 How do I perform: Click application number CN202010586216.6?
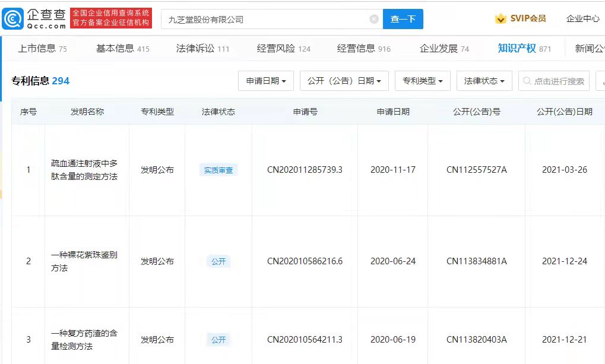click(305, 261)
